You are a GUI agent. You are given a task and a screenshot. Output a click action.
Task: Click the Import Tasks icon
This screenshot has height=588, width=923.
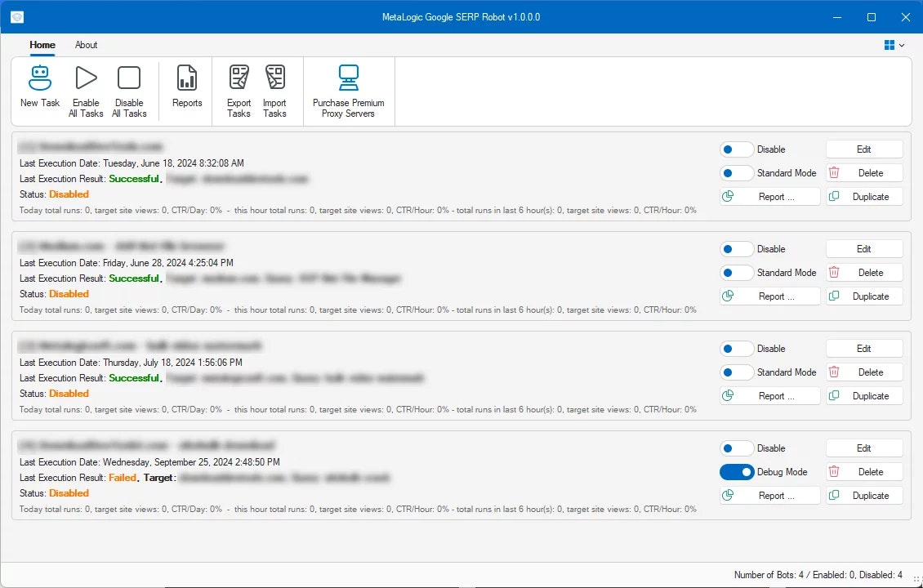click(x=274, y=78)
